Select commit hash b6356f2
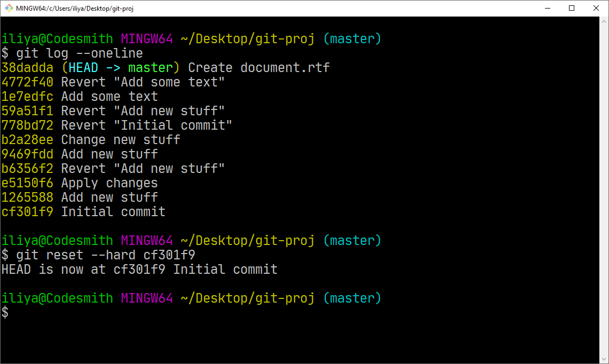609x364 pixels. 27,169
